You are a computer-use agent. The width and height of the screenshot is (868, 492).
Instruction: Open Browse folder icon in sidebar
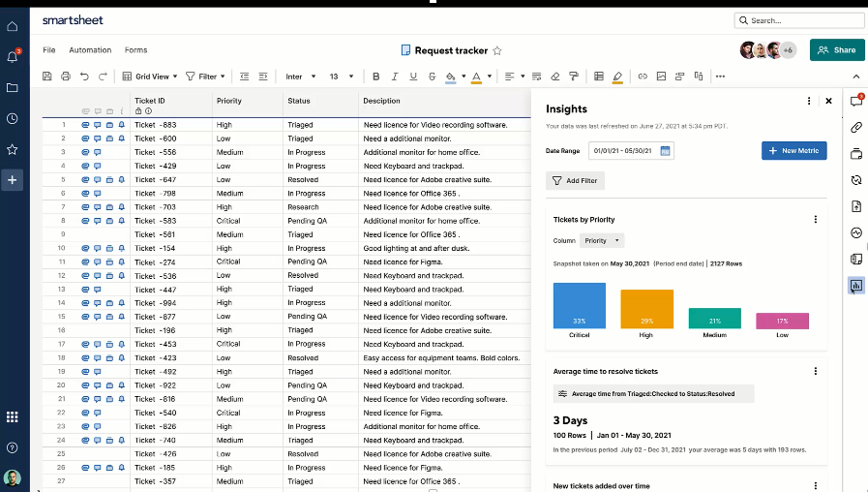pyautogui.click(x=13, y=87)
